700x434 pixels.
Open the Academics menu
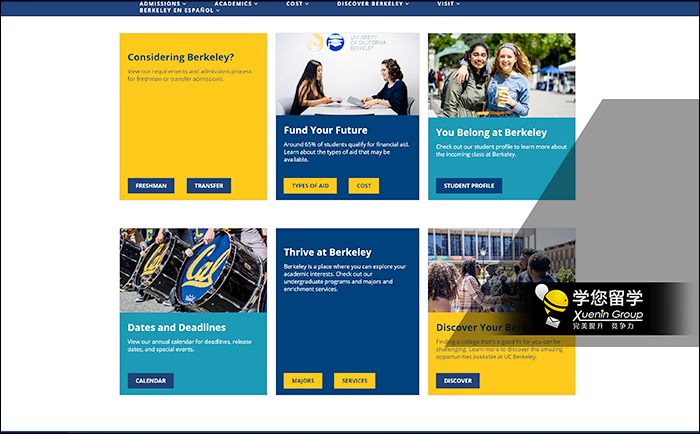(236, 4)
